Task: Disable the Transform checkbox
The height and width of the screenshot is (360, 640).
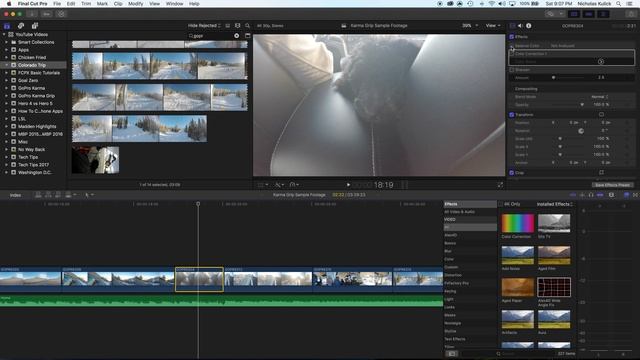Action: pyautogui.click(x=511, y=115)
